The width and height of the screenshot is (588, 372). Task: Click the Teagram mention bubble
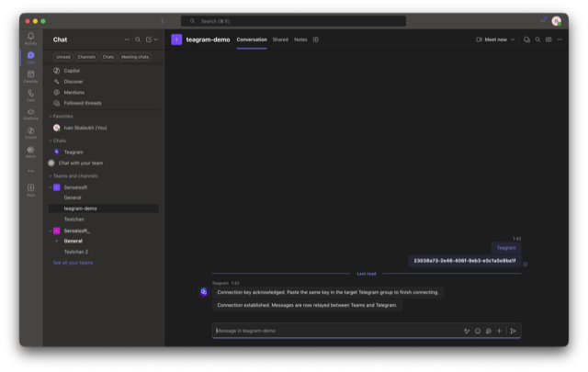click(506, 247)
